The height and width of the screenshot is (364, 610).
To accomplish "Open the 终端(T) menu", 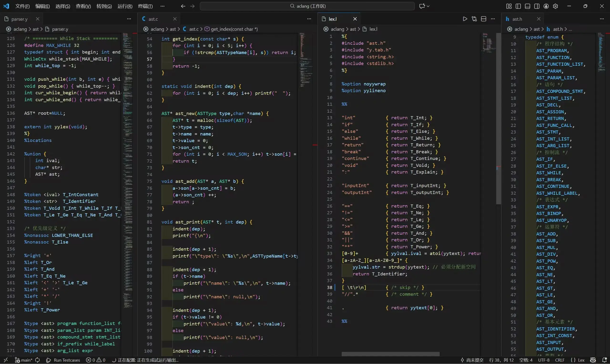I will tap(145, 6).
